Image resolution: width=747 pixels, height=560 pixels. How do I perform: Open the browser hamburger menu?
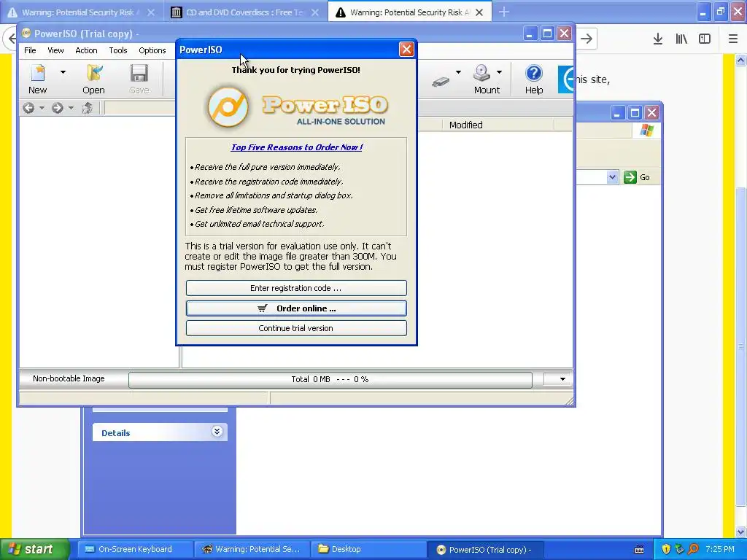tap(732, 39)
